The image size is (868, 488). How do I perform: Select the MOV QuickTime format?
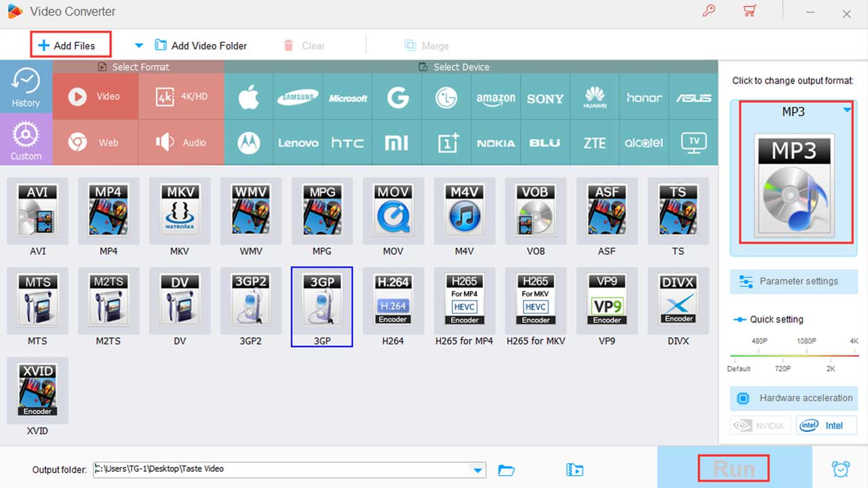pyautogui.click(x=393, y=211)
